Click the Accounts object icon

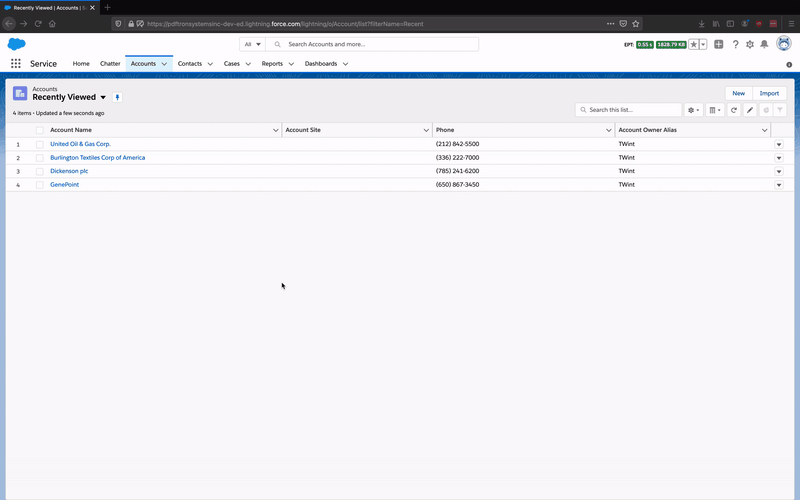point(20,93)
